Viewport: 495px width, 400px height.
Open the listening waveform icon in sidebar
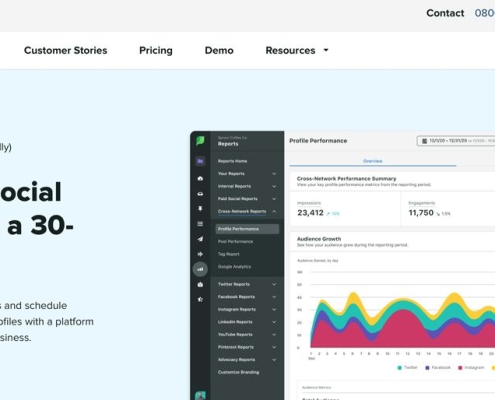200,254
